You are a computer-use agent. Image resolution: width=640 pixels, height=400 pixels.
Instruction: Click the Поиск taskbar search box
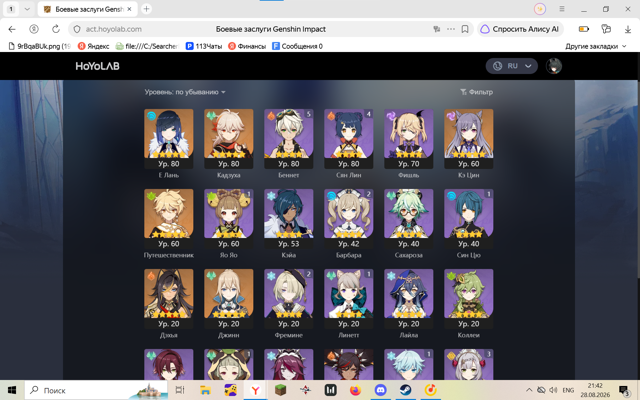coord(96,391)
